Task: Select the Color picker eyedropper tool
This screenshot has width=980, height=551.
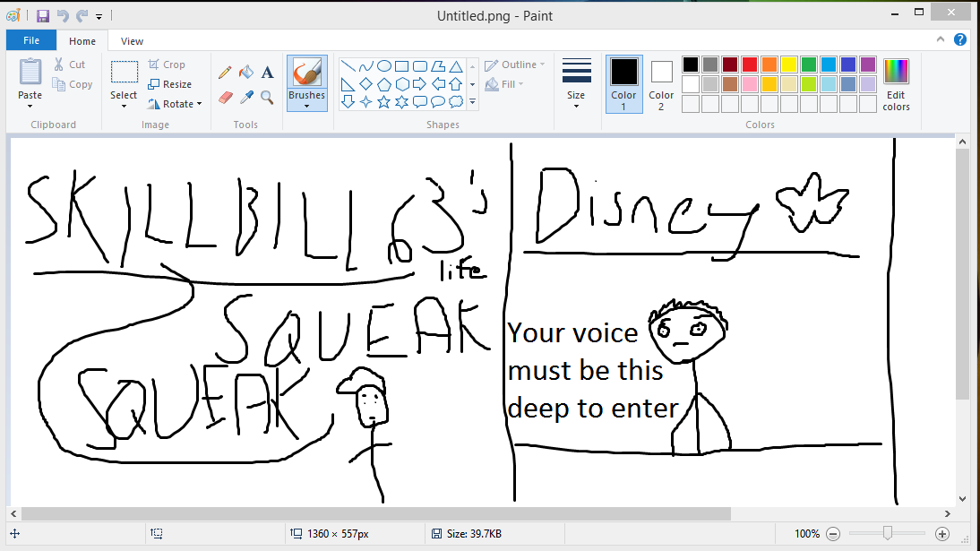Action: pos(246,98)
